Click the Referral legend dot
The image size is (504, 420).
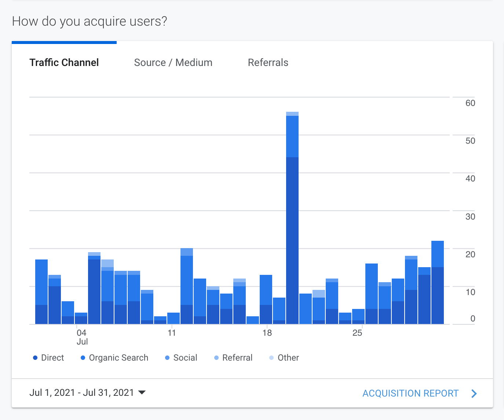point(216,358)
